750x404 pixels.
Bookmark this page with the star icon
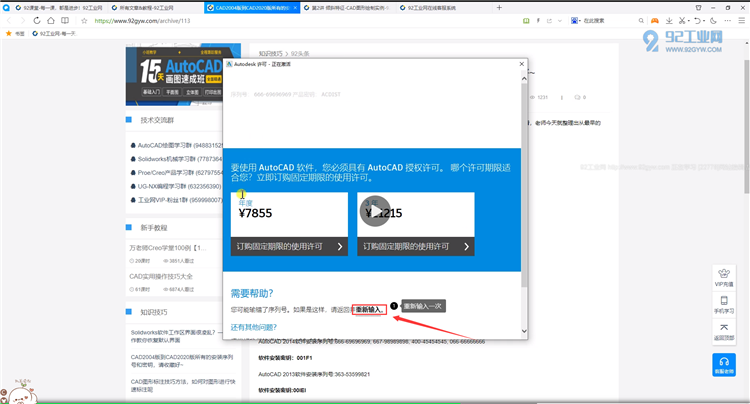tap(84, 21)
